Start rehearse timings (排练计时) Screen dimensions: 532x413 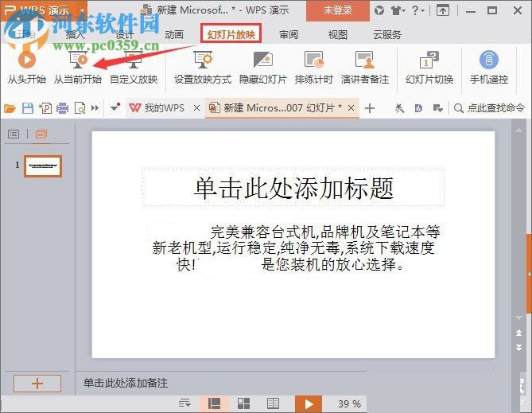[x=313, y=68]
